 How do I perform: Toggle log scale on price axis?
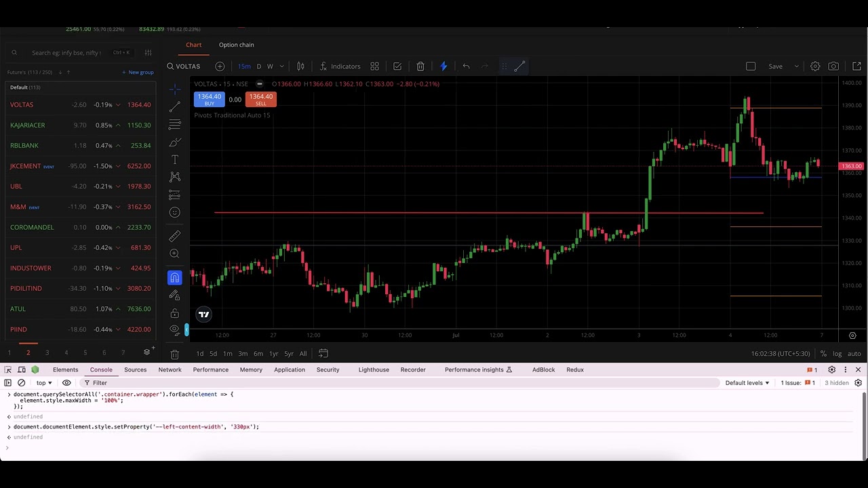[x=837, y=354]
